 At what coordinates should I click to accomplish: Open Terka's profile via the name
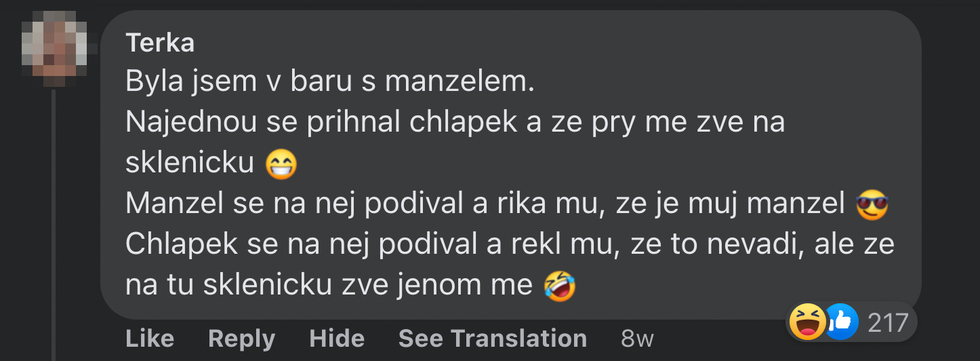[x=160, y=43]
